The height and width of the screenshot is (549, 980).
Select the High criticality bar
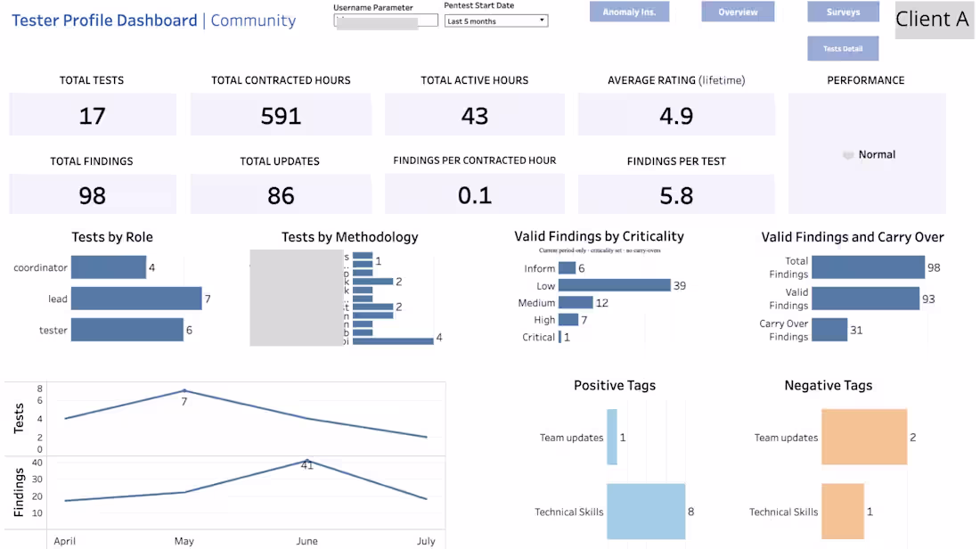coord(568,320)
